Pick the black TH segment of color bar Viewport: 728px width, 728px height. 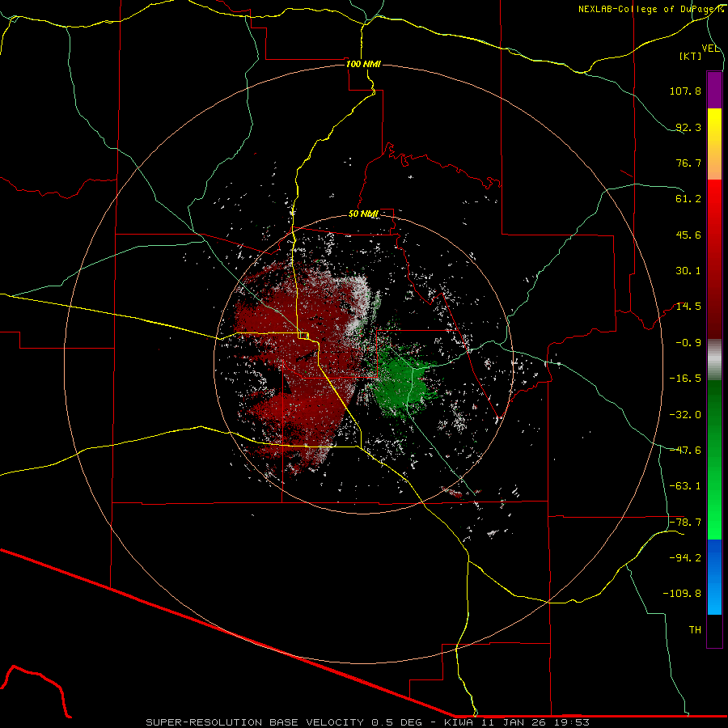[714, 630]
